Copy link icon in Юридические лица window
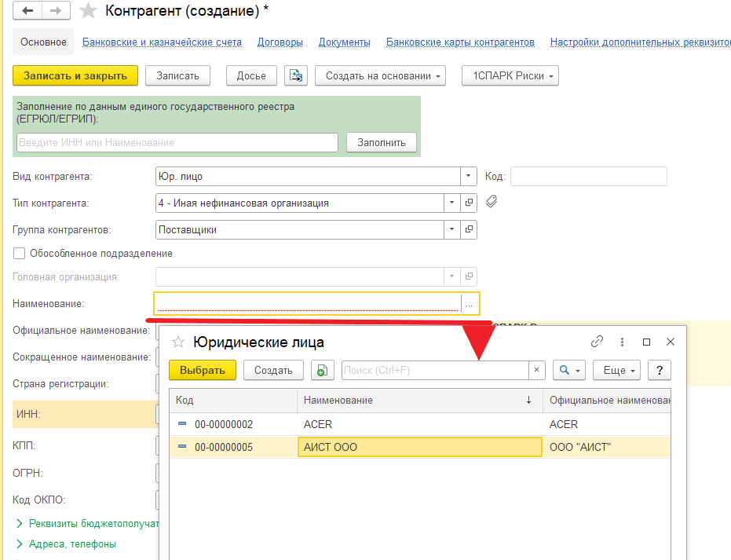 click(x=597, y=342)
